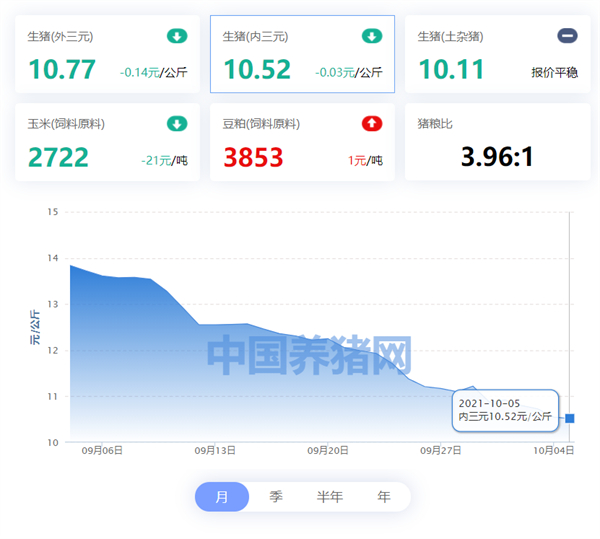Open the 玉米(饲料原料) price card
The image size is (600, 539).
[x=108, y=142]
